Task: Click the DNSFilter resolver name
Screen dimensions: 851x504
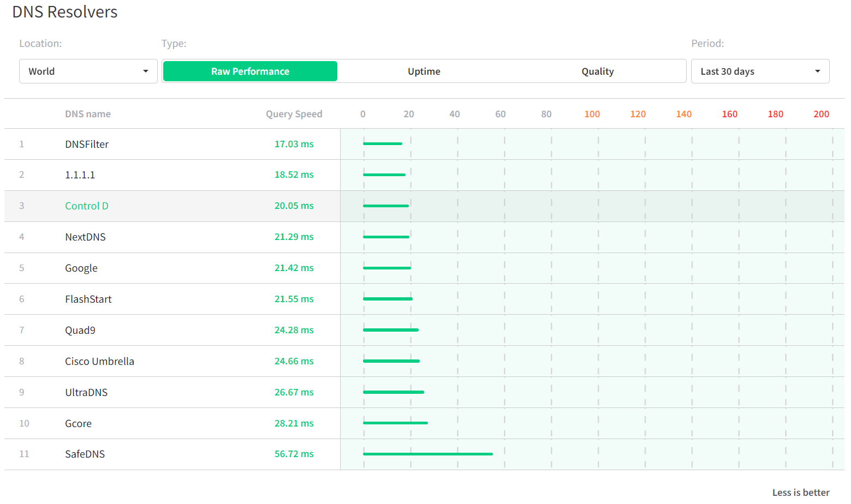Action: tap(87, 145)
